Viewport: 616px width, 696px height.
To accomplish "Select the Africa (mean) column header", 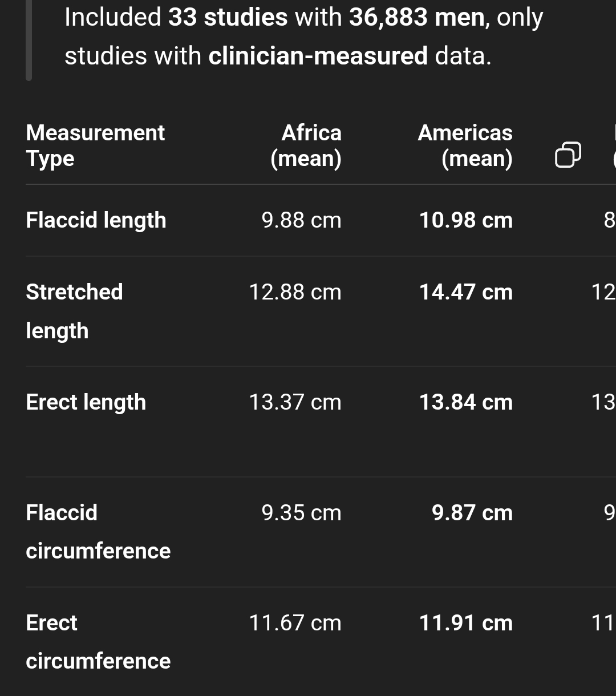I will tap(306, 145).
